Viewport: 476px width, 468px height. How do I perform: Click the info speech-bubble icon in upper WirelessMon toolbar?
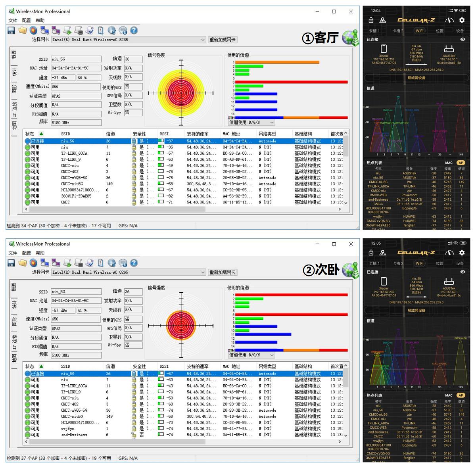pyautogui.click(x=123, y=30)
